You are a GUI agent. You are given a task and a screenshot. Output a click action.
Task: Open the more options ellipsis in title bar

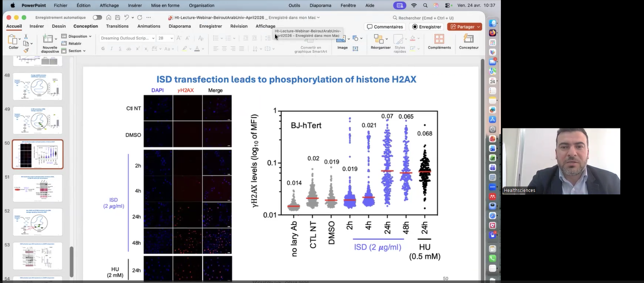(149, 17)
